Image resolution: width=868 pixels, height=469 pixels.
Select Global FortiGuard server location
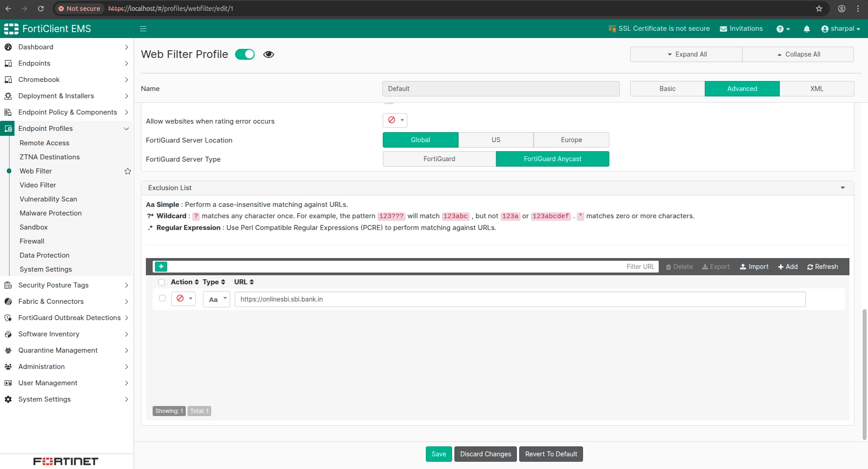click(x=420, y=140)
